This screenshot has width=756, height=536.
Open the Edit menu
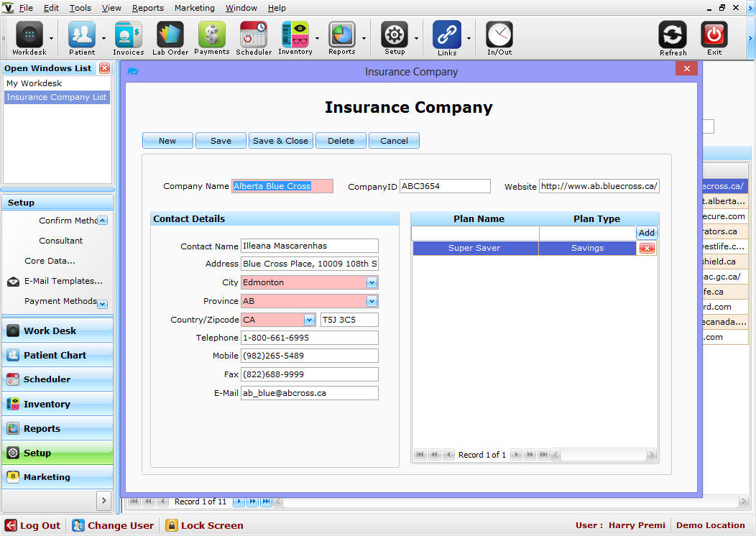click(51, 8)
